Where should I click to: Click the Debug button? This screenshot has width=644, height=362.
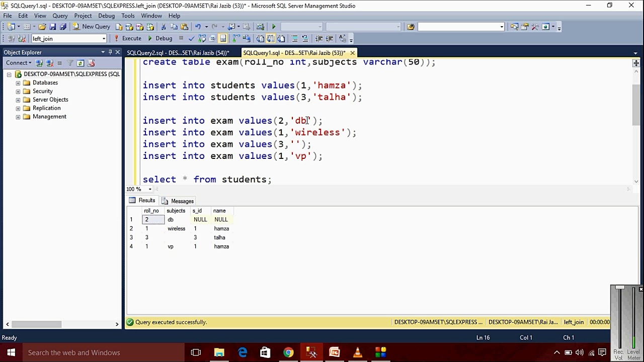(160, 39)
